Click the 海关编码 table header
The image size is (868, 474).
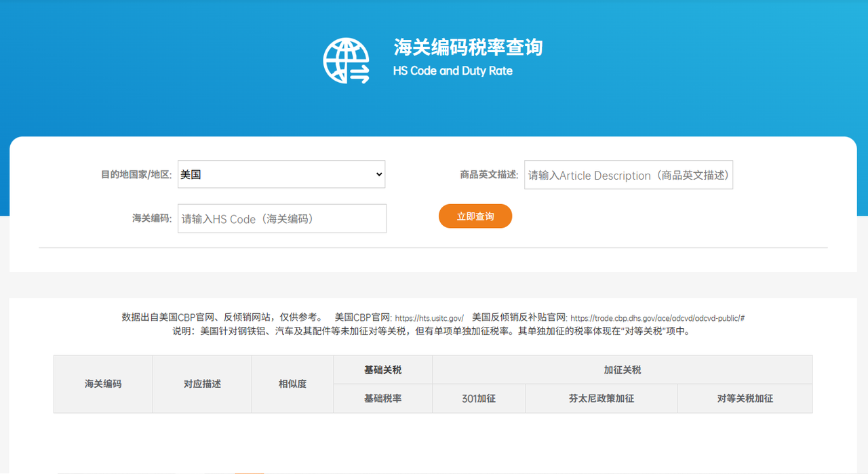[102, 383]
